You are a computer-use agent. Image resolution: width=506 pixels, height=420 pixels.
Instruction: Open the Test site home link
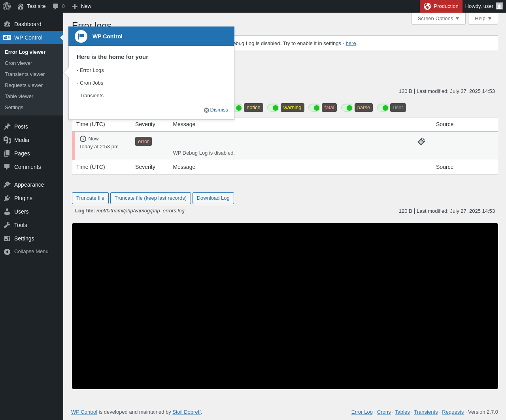coord(32,6)
